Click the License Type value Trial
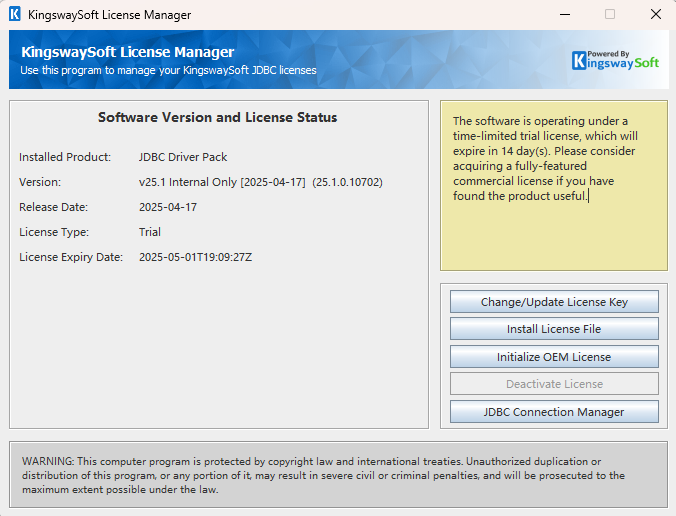The image size is (676, 516). [150, 232]
